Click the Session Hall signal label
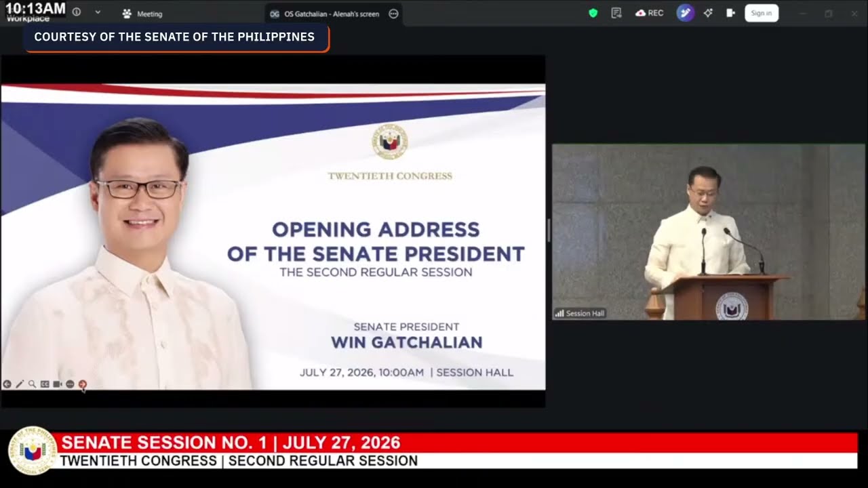Viewport: 868px width, 488px height. [x=580, y=313]
